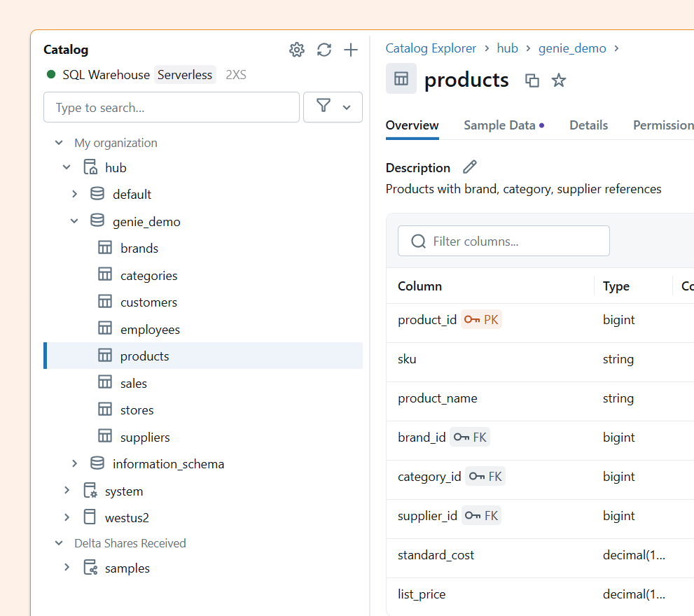This screenshot has width=694, height=616.
Task: Refresh the catalog tree
Action: 324,50
